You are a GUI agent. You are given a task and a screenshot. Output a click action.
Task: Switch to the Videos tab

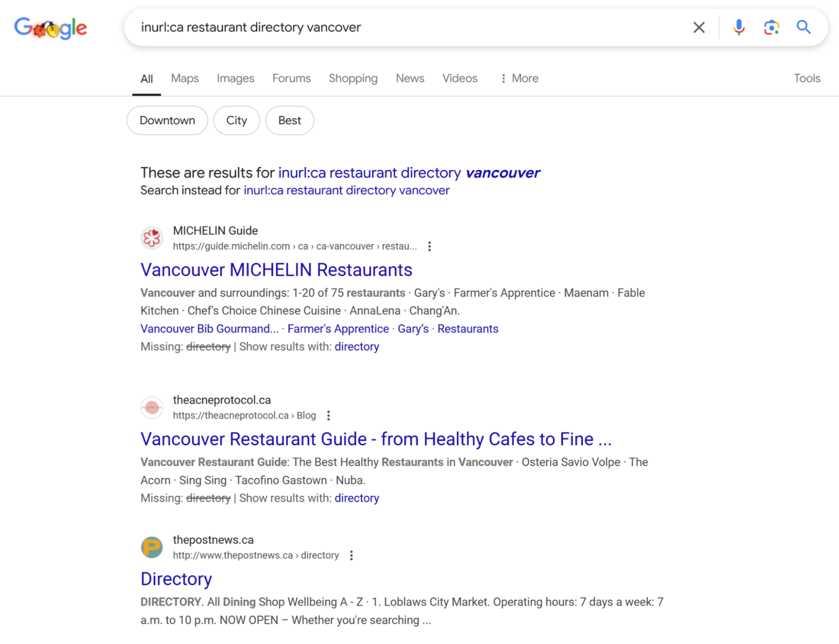[x=460, y=78]
